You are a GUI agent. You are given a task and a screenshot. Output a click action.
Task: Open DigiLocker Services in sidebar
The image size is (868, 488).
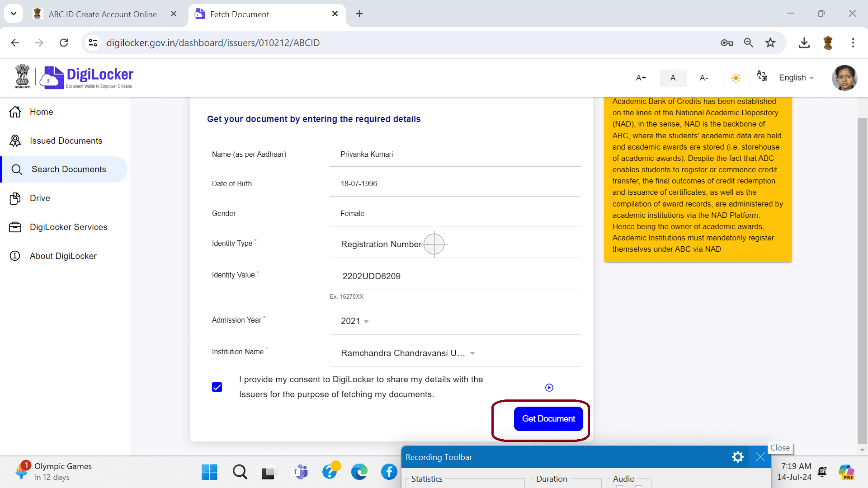58,227
